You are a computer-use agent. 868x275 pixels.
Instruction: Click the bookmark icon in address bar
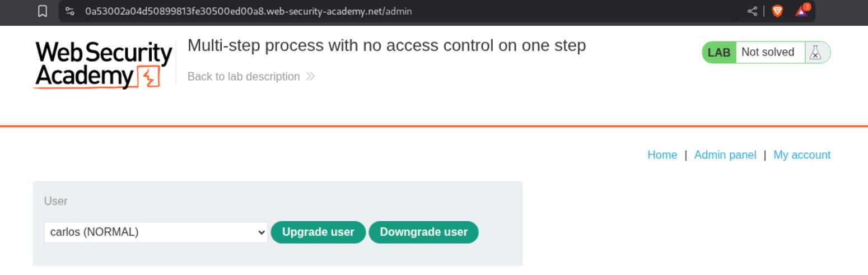click(43, 11)
